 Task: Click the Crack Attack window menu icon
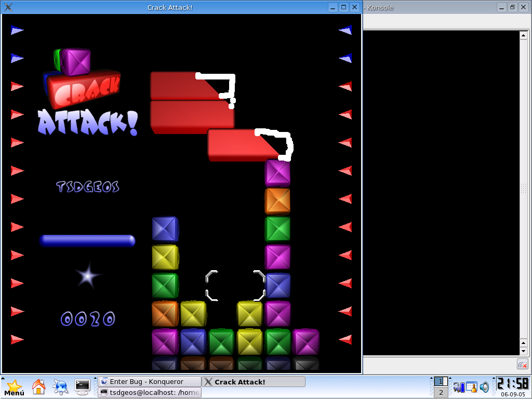point(8,7)
